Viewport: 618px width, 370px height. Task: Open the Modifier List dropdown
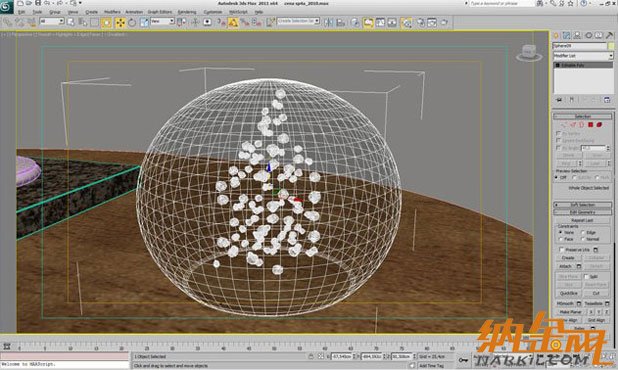click(583, 56)
